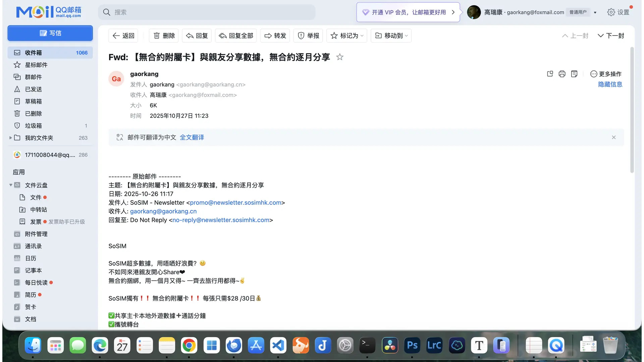644x362 pixels.
Task: Click the print email icon
Action: [x=562, y=74]
